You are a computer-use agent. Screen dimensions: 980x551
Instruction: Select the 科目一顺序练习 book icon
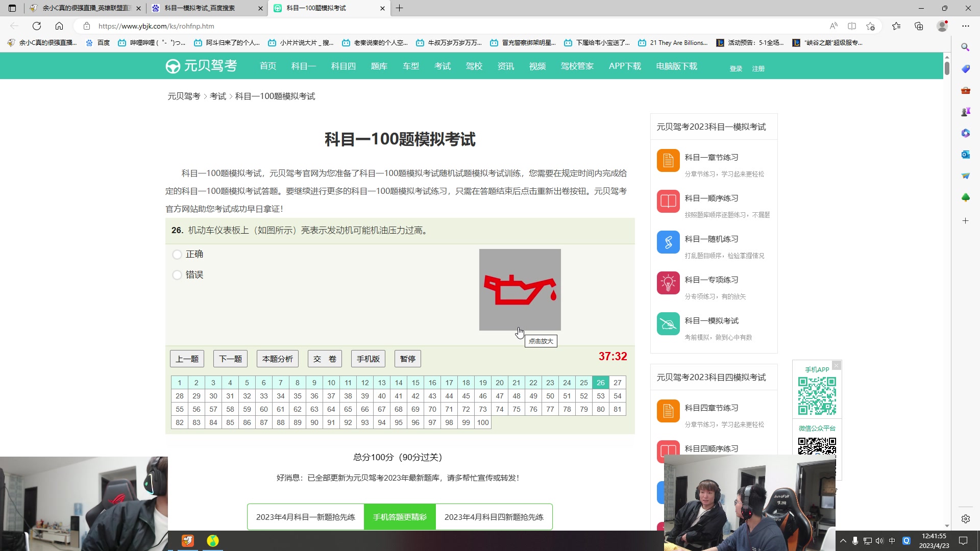coord(668,201)
